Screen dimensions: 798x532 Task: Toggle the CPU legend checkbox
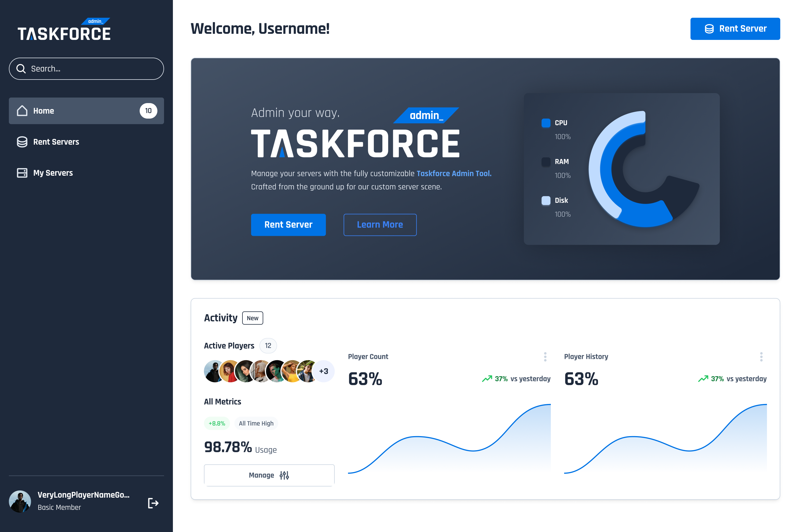(546, 123)
